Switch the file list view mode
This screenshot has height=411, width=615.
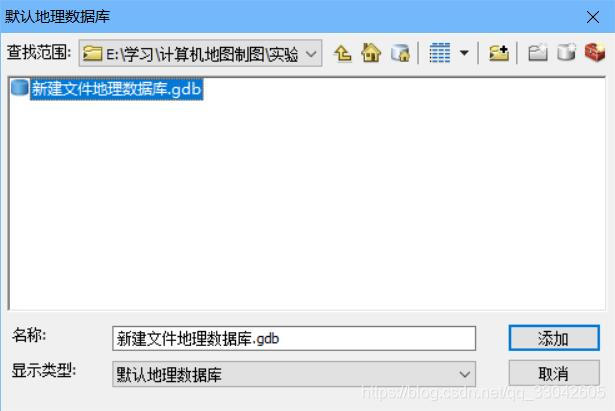tap(440, 53)
